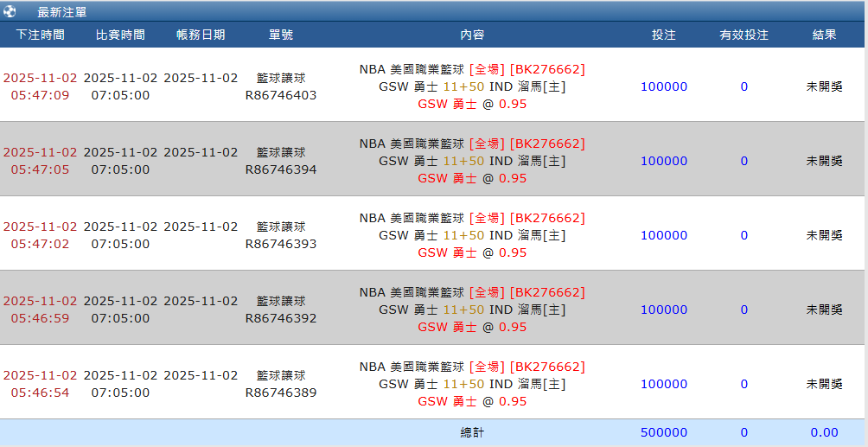Click GSW 勇士 11+50 IND line in row R86746389

click(x=472, y=384)
